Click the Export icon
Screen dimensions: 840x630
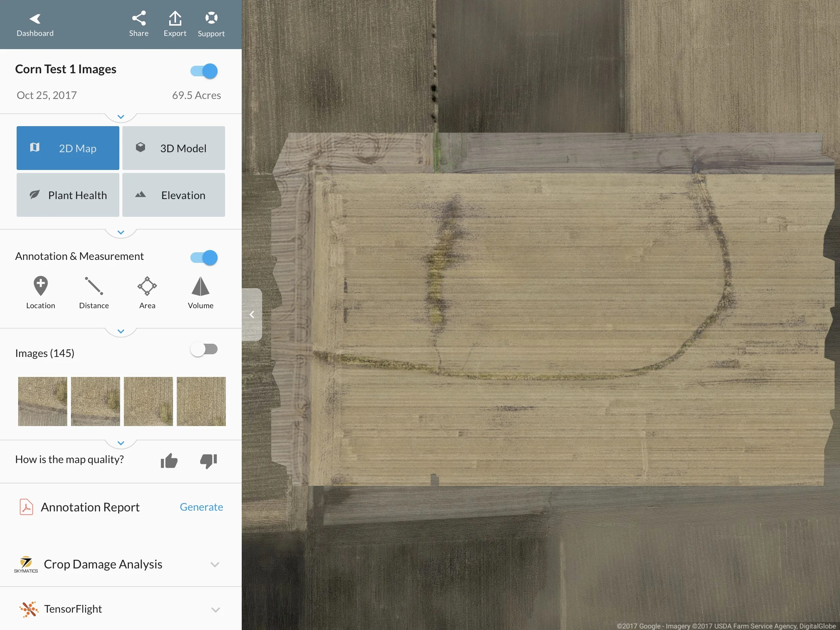(174, 24)
